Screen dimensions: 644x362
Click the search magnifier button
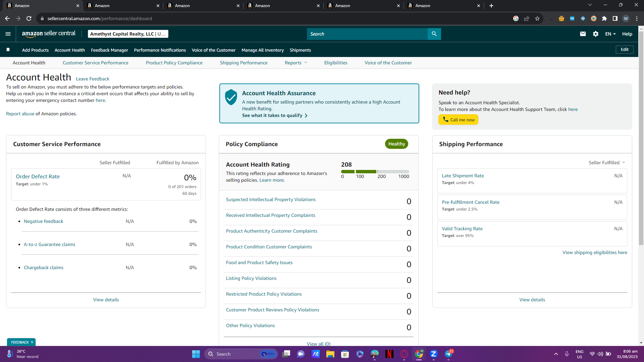click(x=434, y=34)
